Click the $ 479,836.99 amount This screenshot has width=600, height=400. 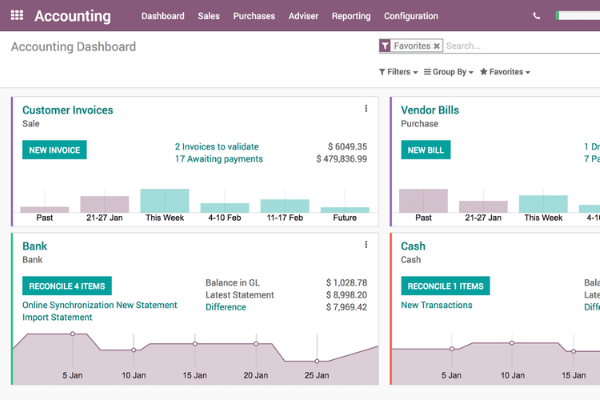(341, 159)
